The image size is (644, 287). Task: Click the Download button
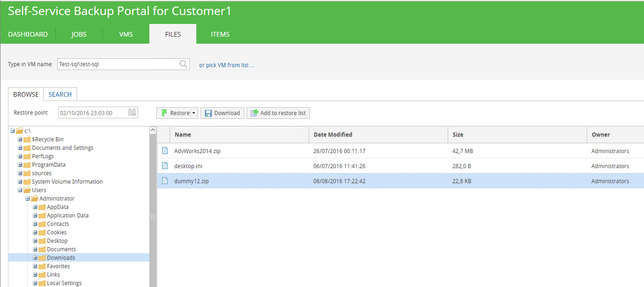[x=222, y=113]
